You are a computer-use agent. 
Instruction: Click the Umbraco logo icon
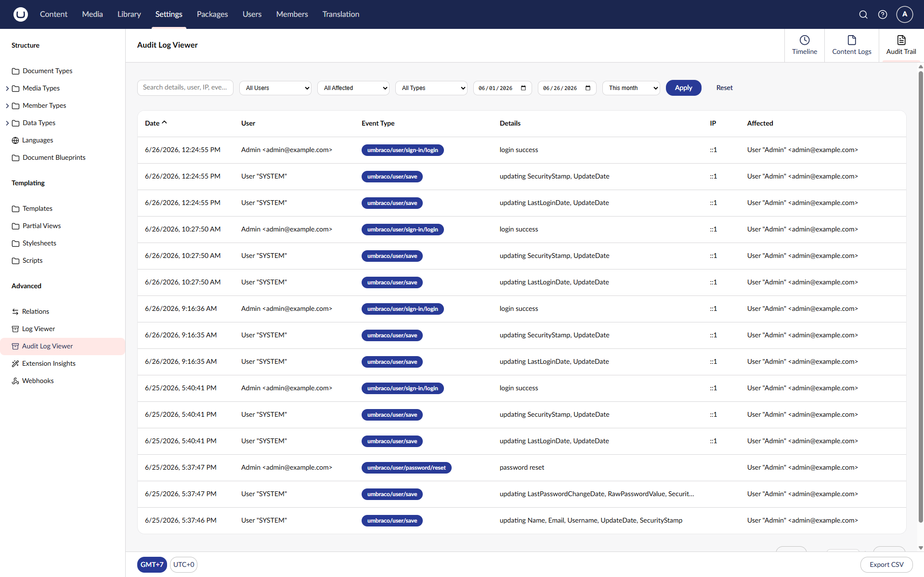tap(20, 14)
